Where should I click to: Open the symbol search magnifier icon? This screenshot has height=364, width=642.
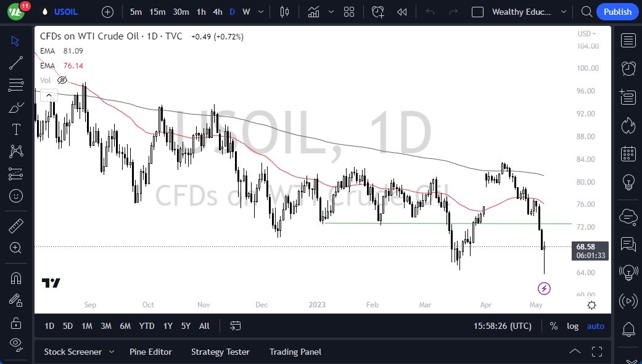pos(586,12)
